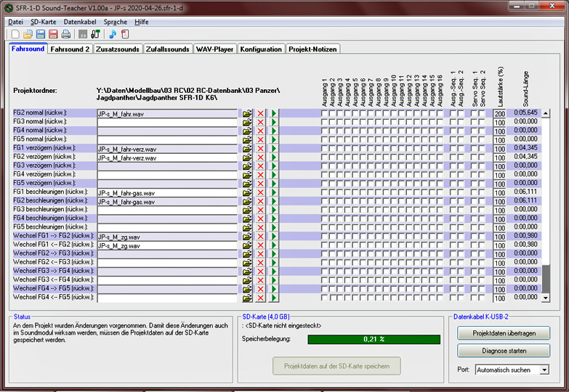Play the Wechsel FG1 --> FG2 sound

tap(274, 237)
